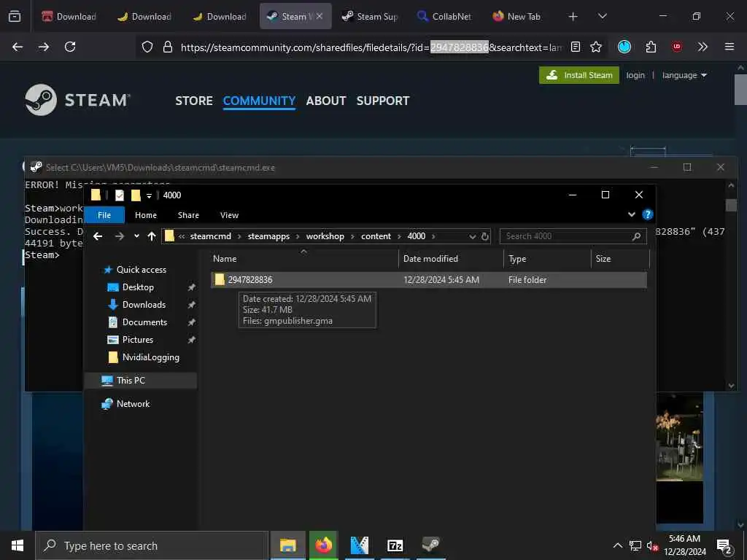
Task: Click the Steam login link
Action: (x=635, y=75)
